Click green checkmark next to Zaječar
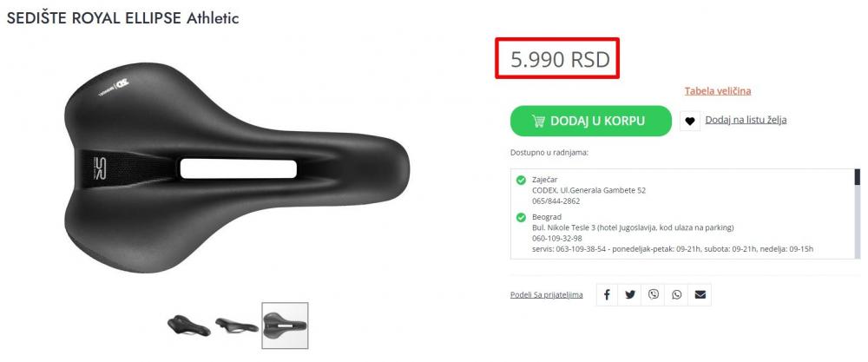This screenshot has height=362, width=868. [x=521, y=180]
